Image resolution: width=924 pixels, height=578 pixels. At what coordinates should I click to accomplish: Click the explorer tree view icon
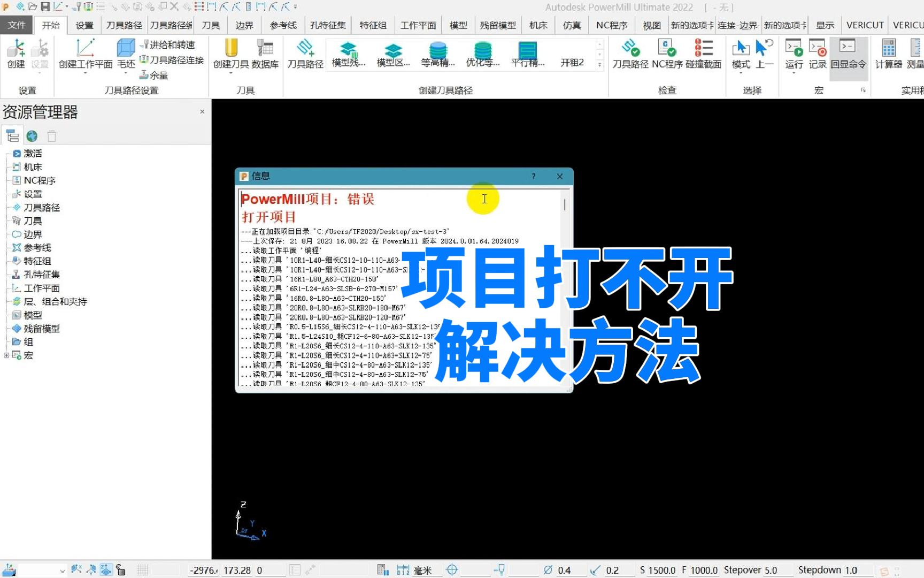(12, 136)
